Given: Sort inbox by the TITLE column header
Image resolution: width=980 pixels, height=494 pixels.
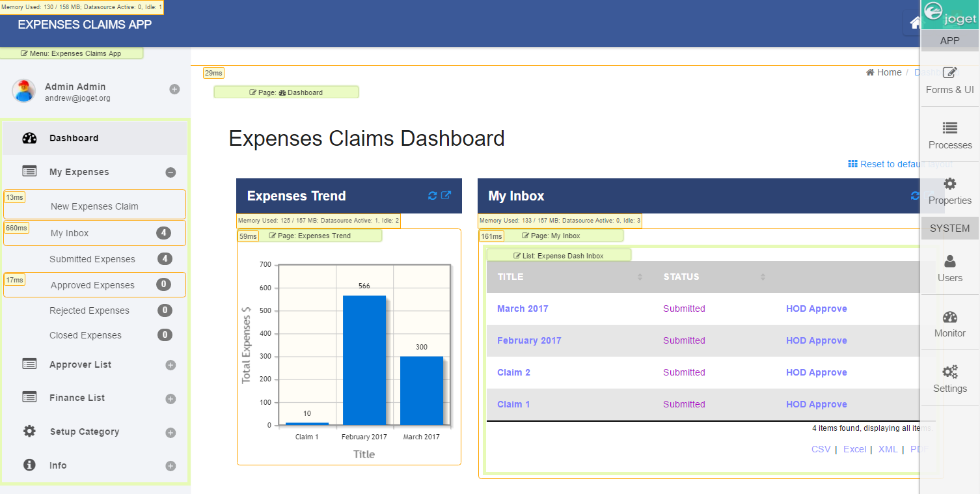Looking at the screenshot, I should pos(511,277).
